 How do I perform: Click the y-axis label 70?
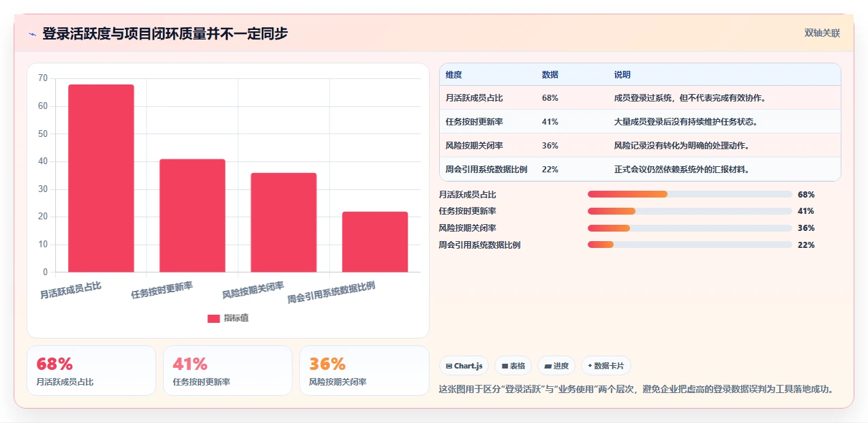43,78
